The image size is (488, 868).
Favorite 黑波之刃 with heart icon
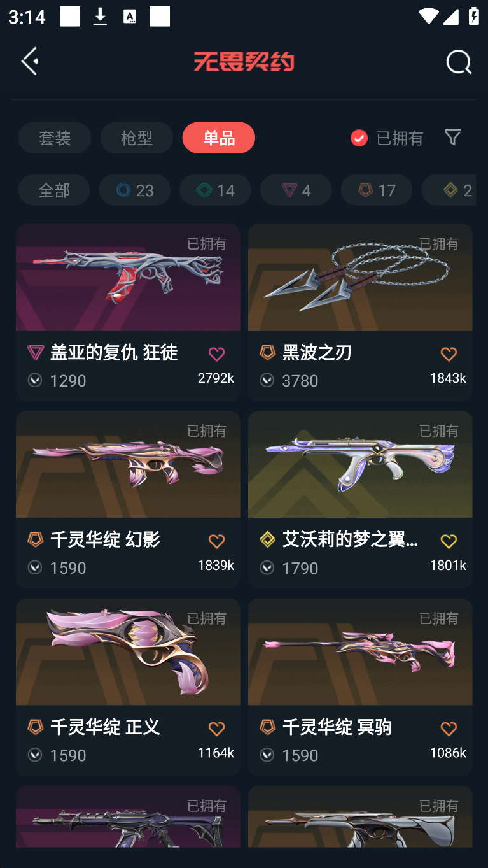(x=449, y=354)
